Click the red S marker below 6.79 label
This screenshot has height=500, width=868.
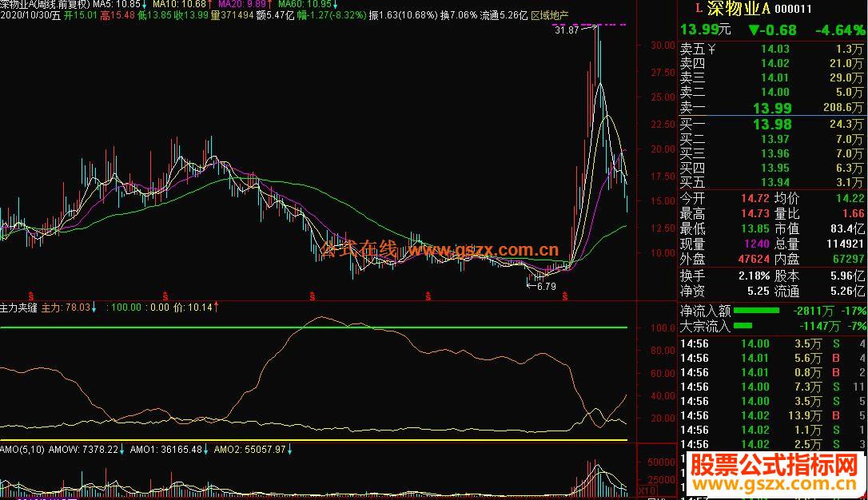coord(564,297)
